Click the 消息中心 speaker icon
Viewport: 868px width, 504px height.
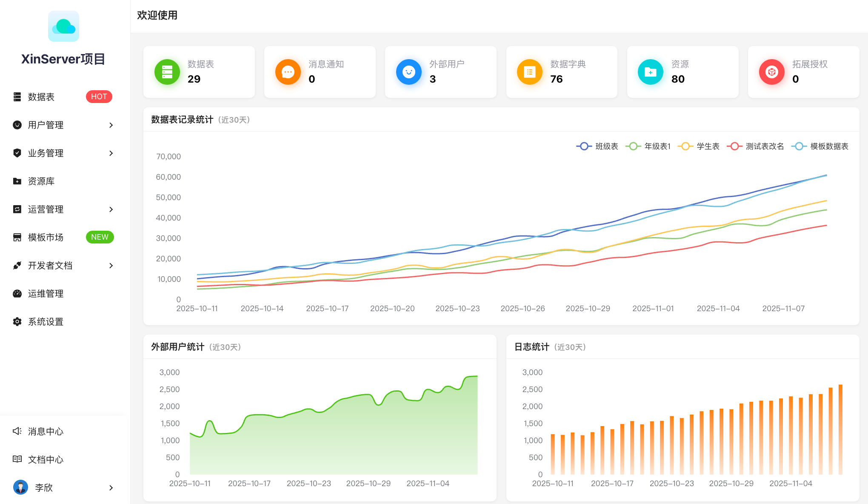17,431
